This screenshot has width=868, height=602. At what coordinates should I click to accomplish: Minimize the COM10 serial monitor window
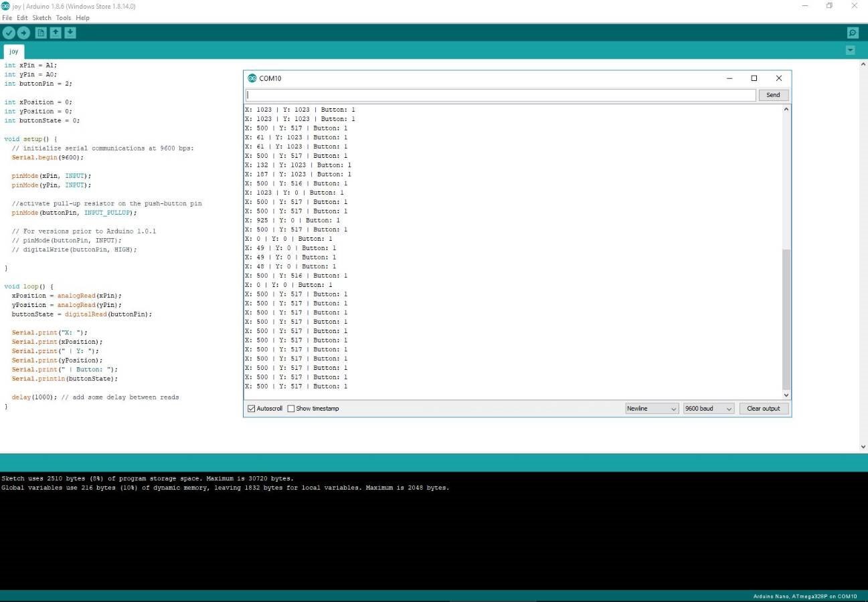point(729,78)
